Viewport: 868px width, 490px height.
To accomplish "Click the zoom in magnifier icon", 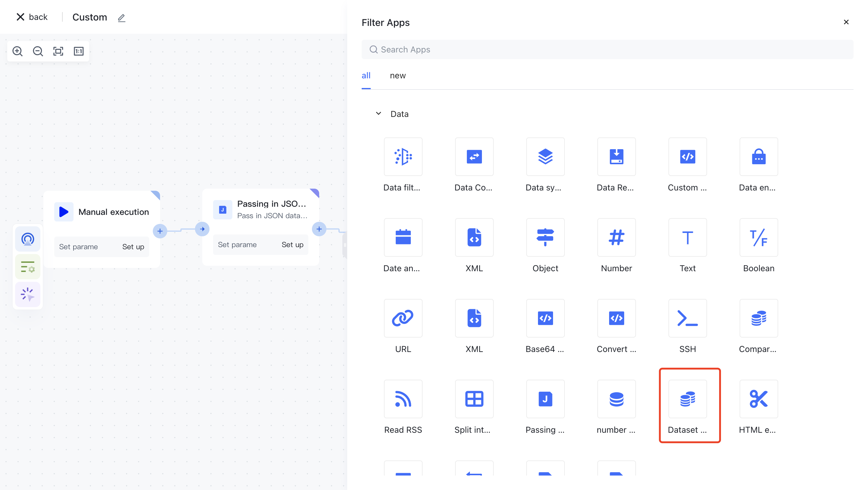I will click(17, 51).
